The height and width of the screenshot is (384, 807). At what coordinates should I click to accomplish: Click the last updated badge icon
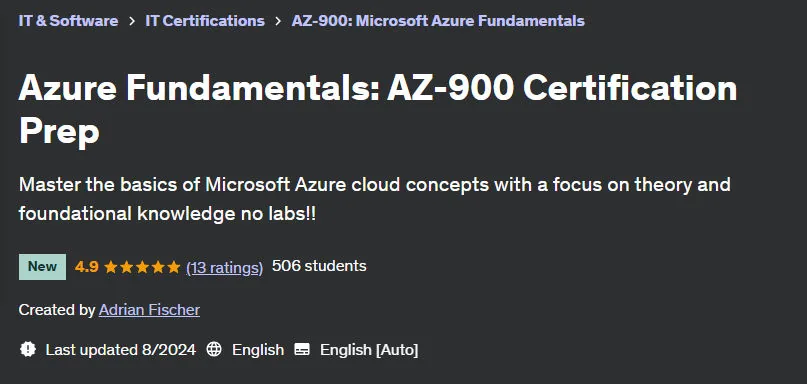click(x=28, y=350)
